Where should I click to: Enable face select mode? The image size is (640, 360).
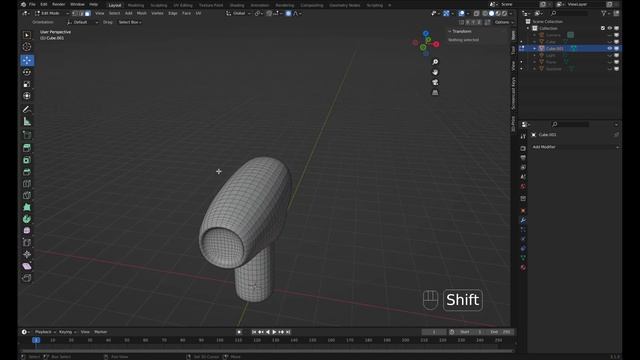click(88, 13)
